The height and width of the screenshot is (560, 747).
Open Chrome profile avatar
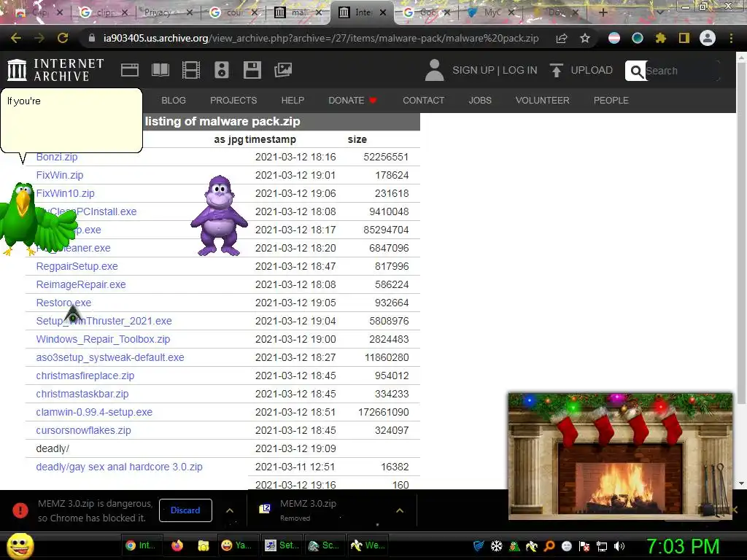pos(708,38)
